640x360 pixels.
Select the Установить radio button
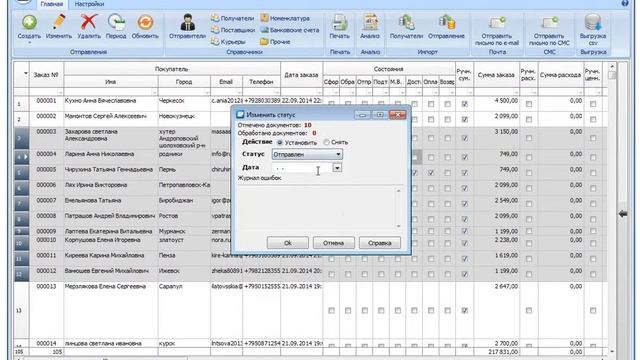tap(280, 142)
